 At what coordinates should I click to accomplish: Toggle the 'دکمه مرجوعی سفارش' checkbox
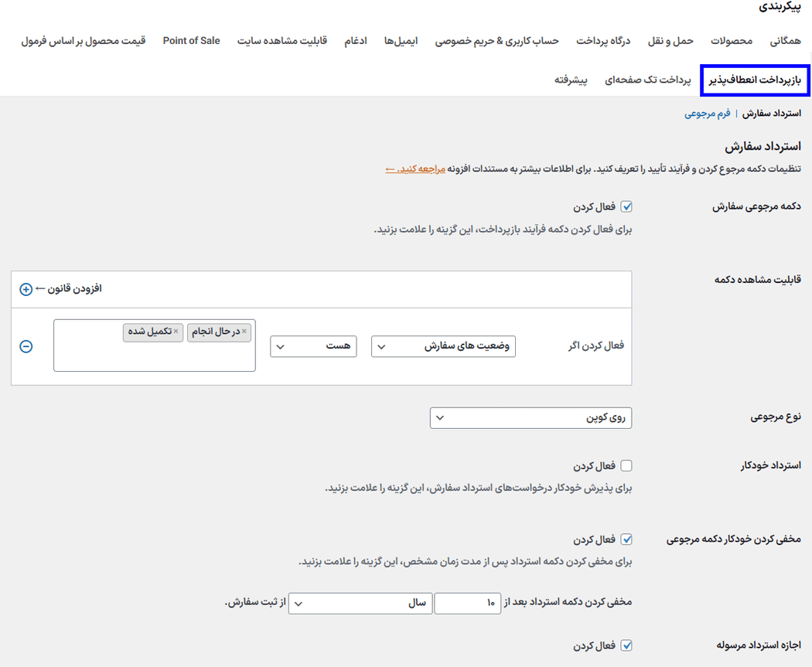(626, 207)
